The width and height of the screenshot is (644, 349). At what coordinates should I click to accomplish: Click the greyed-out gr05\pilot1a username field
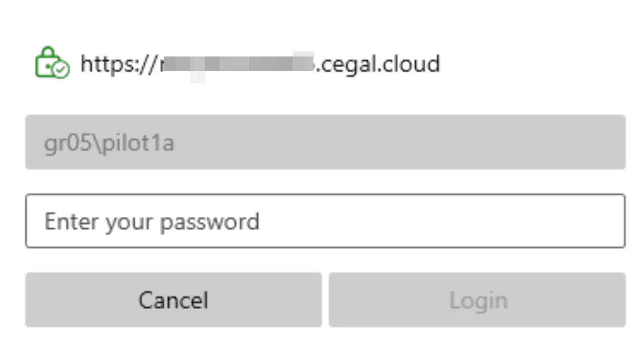[325, 142]
